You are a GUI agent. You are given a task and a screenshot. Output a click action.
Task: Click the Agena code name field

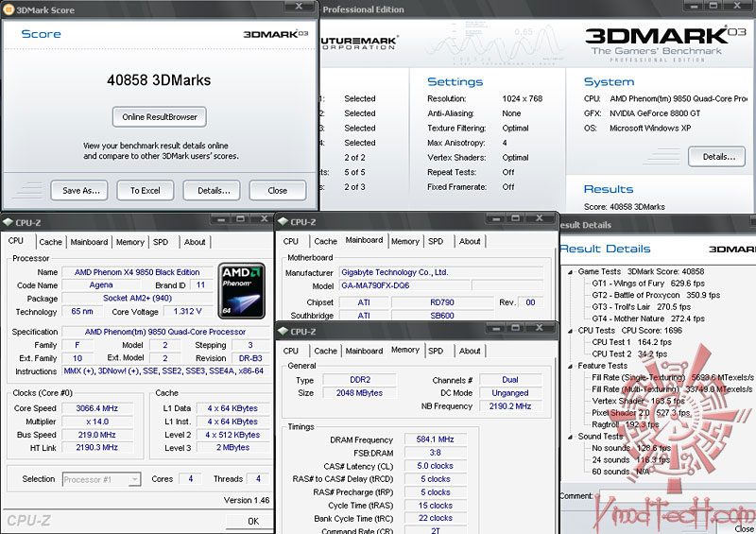(x=101, y=285)
